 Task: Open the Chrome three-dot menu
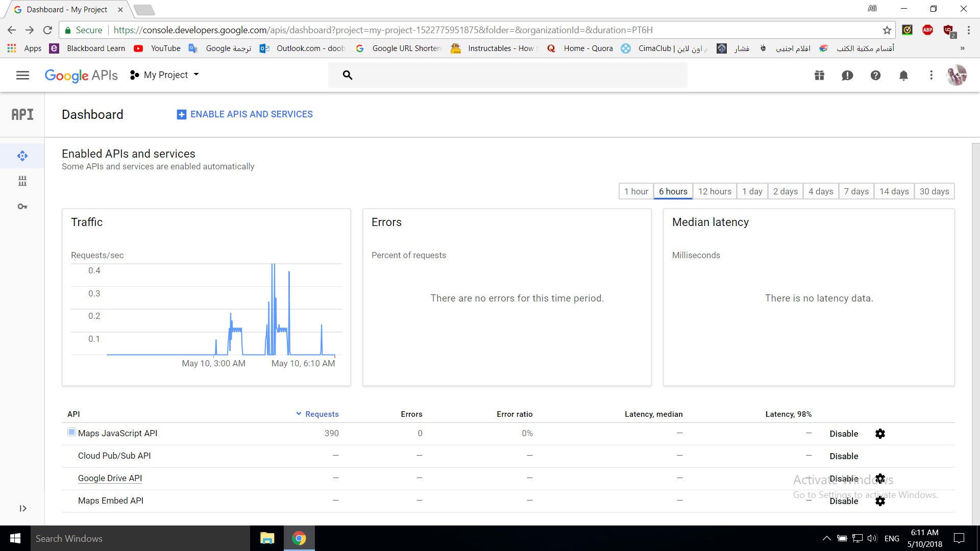[969, 30]
